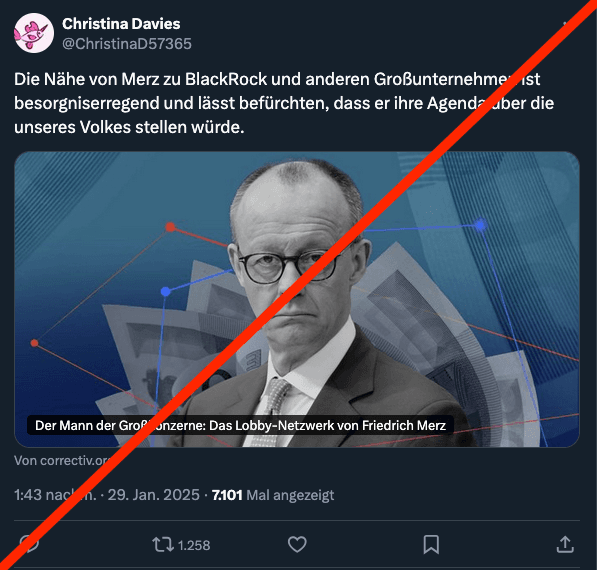Visit the 'Von correctiv.org' source link
Screen dimensions: 597x570
pos(64,461)
